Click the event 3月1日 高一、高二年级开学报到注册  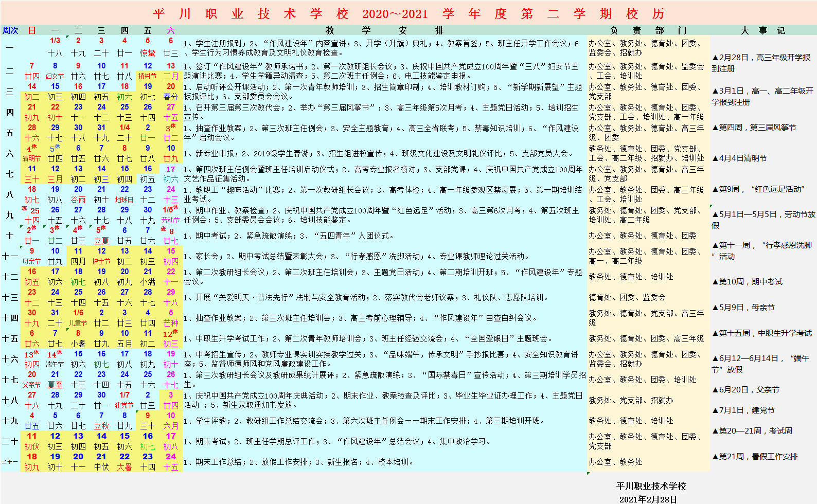click(x=763, y=96)
